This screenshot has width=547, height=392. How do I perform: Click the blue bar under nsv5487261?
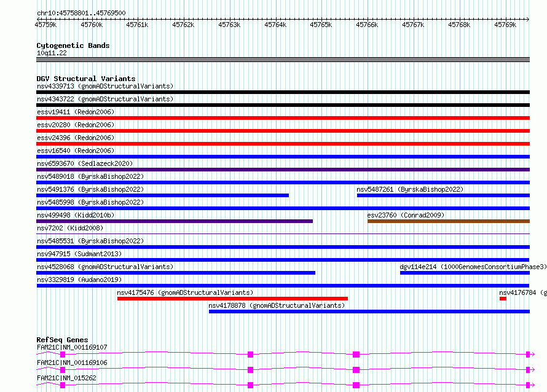(443, 195)
